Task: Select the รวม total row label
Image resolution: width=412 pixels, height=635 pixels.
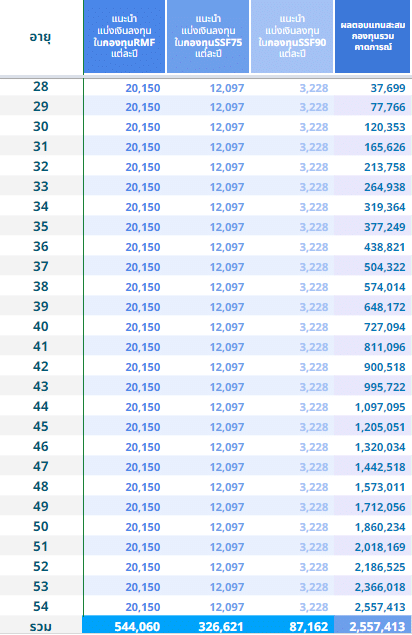Action: pos(41,626)
